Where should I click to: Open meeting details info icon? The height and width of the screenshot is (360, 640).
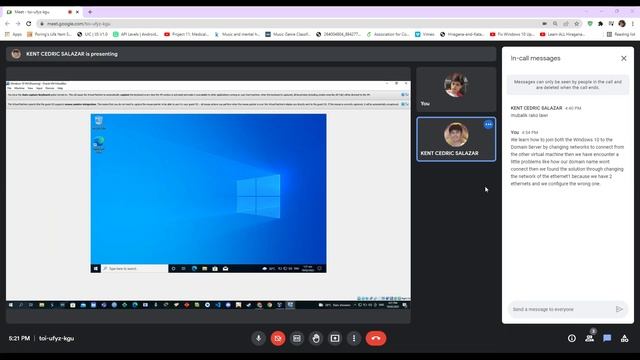[x=571, y=338]
